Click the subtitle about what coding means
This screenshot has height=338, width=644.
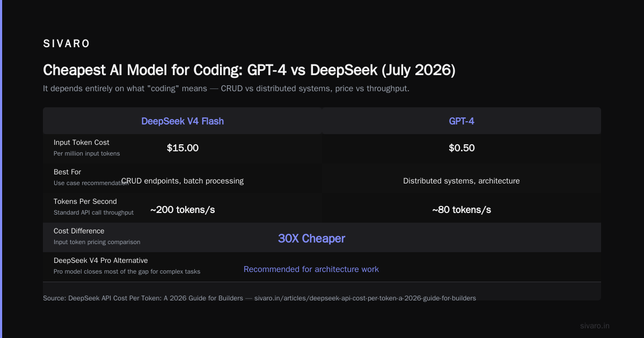(226, 89)
